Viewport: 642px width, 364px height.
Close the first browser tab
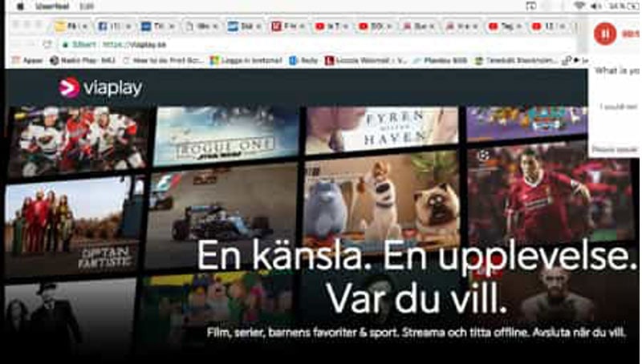coord(85,26)
